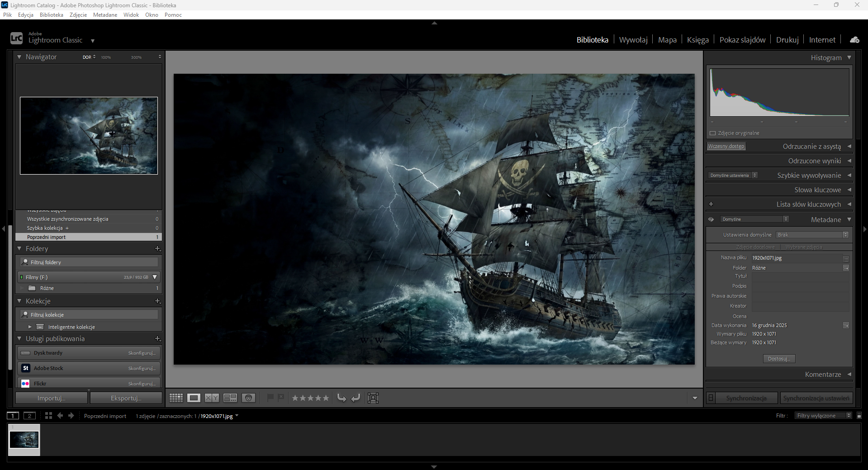Click the Lrc logo icon
This screenshot has height=470, width=868.
tap(16, 38)
